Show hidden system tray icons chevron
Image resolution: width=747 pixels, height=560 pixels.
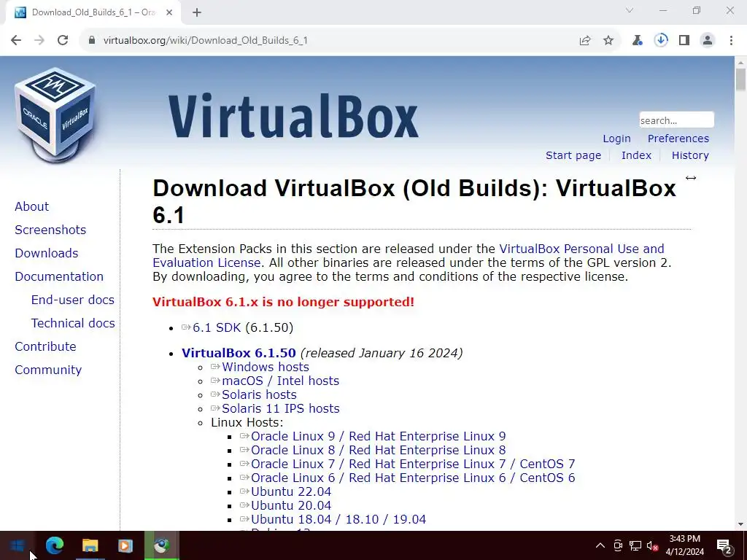[x=600, y=545]
